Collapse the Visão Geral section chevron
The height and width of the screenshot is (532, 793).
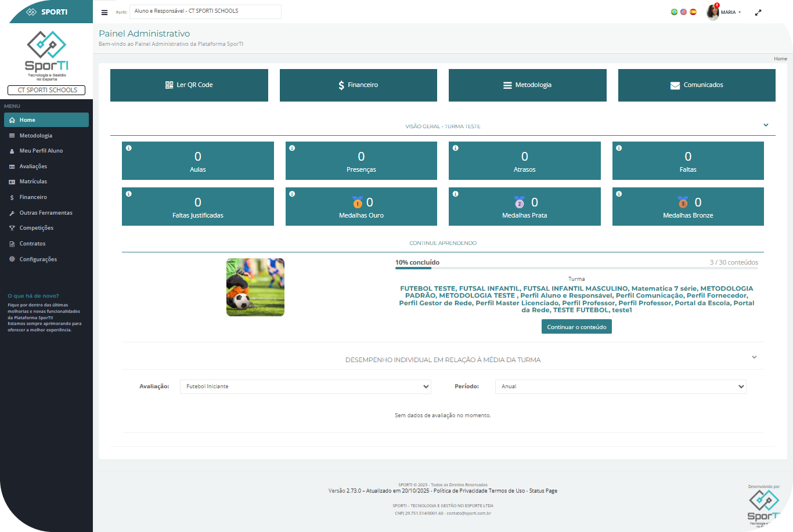pyautogui.click(x=766, y=125)
